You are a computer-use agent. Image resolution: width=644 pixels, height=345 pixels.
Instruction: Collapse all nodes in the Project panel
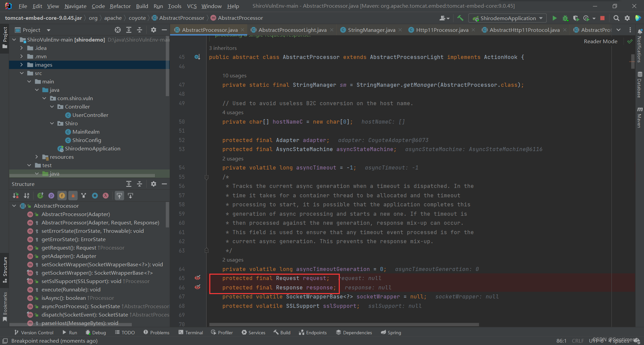tap(140, 30)
